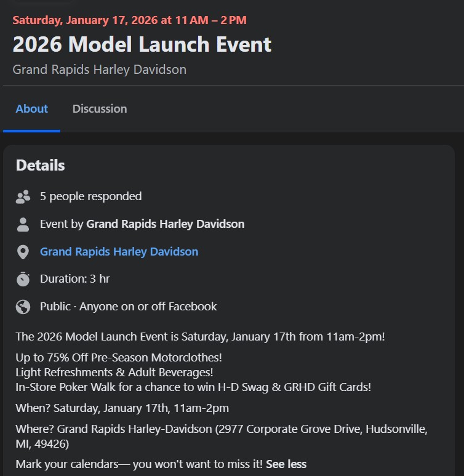The width and height of the screenshot is (464, 476).
Task: Switch to the About tab
Action: point(32,109)
